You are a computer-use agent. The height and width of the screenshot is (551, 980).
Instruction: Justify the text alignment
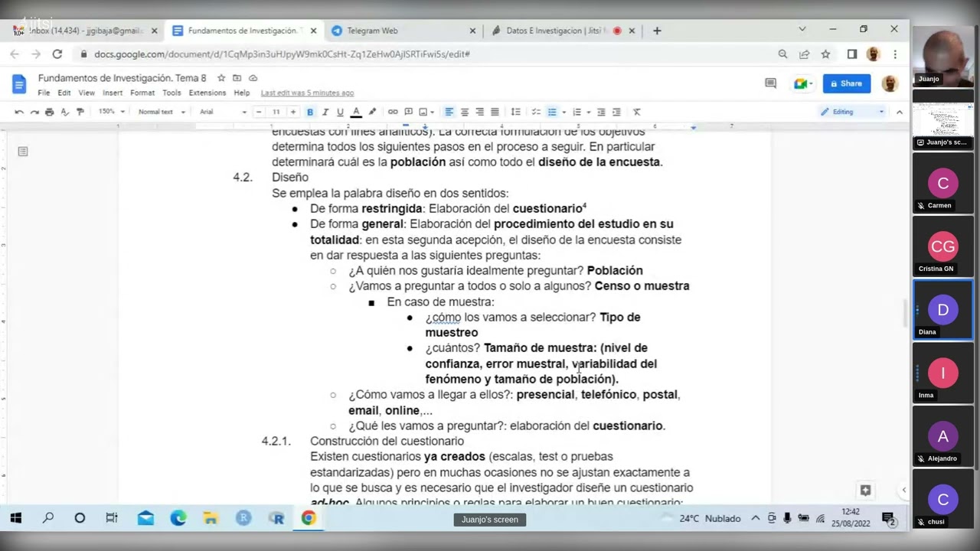[495, 112]
